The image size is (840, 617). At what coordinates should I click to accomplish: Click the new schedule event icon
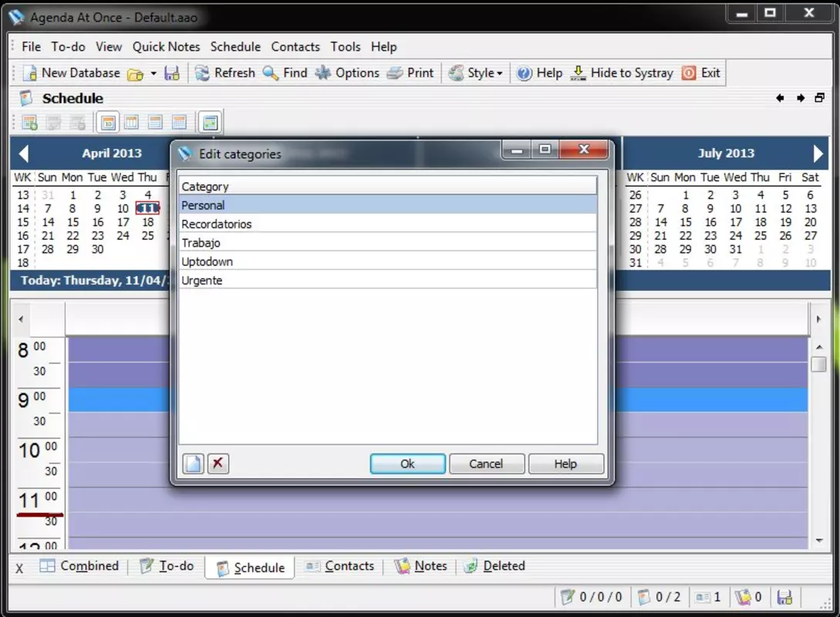pos(29,123)
